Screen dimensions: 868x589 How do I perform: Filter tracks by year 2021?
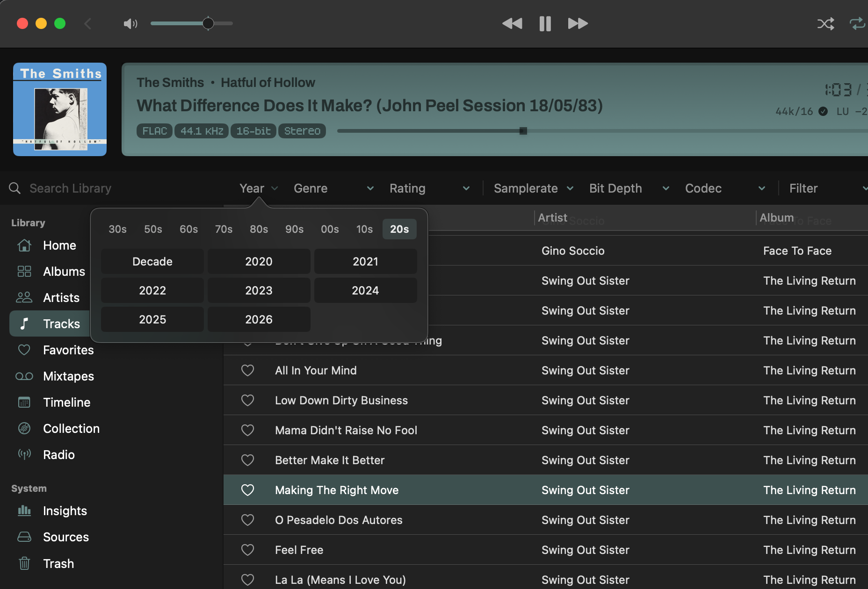[366, 261]
